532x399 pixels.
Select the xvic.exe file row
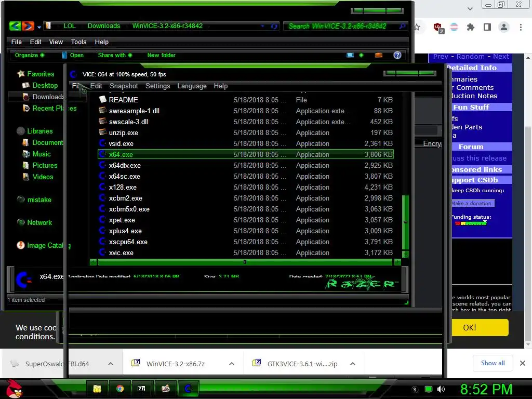click(246, 252)
